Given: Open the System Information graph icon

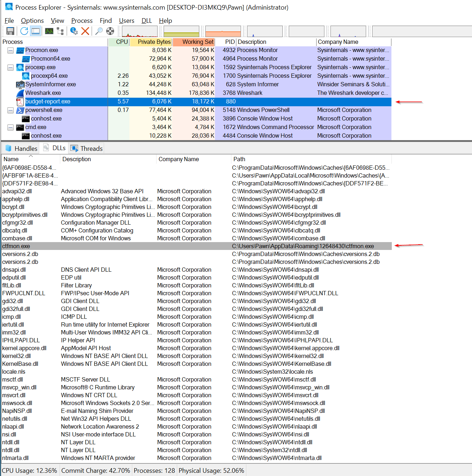Looking at the screenshot, I should [x=49, y=31].
